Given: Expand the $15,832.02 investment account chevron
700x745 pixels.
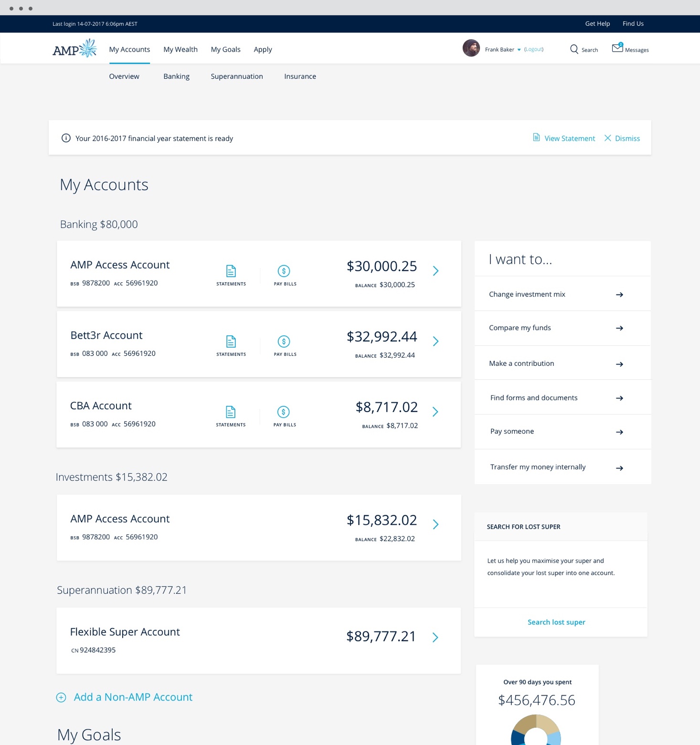Looking at the screenshot, I should 435,524.
